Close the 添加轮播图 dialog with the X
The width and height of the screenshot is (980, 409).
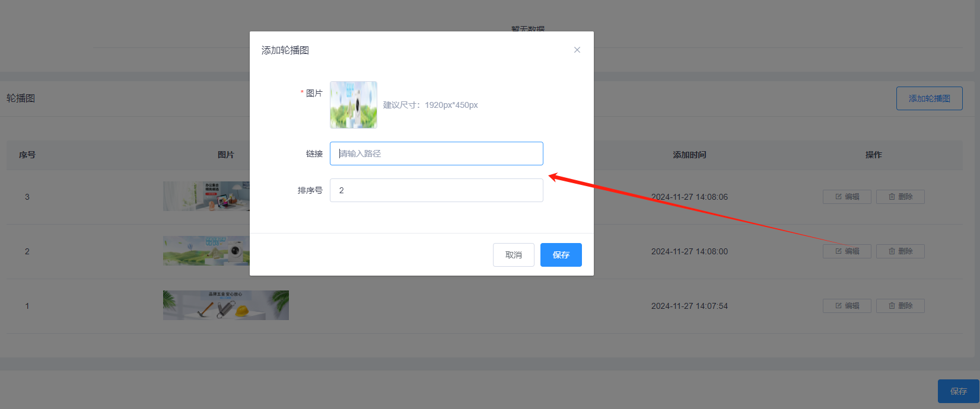click(577, 50)
